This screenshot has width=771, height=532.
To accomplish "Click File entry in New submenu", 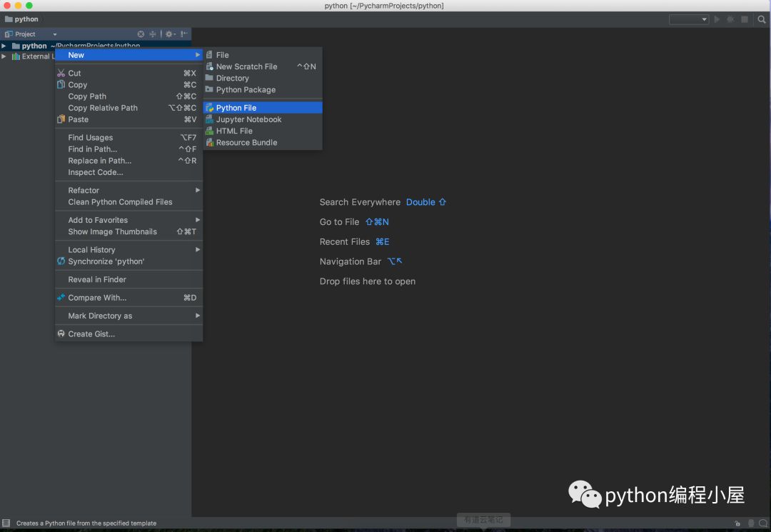I will (263, 55).
